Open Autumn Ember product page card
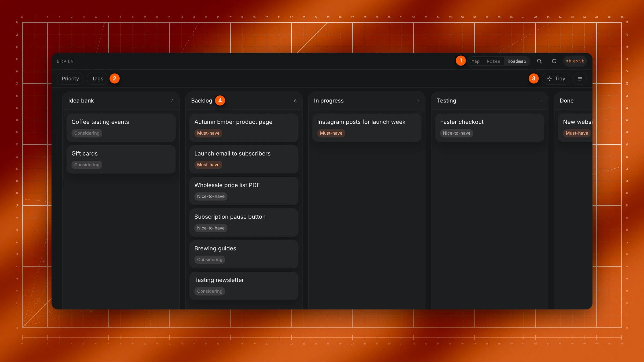The height and width of the screenshot is (362, 644). coord(244,128)
